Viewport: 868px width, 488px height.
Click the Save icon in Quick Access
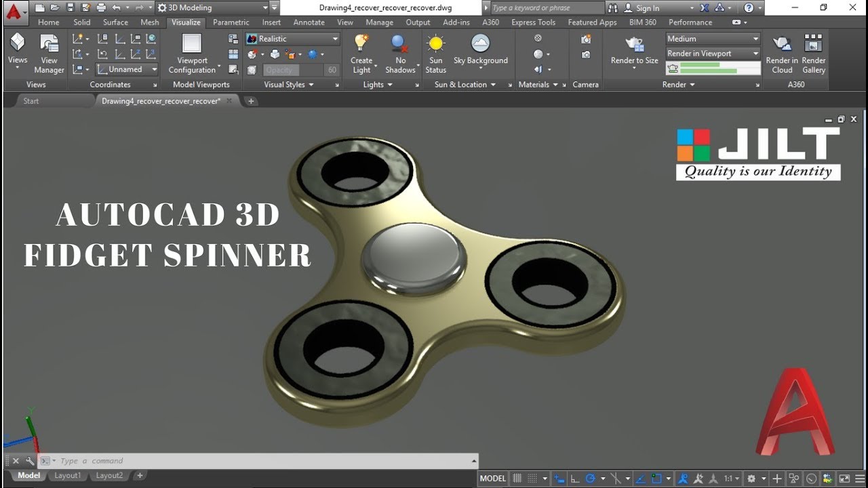71,8
